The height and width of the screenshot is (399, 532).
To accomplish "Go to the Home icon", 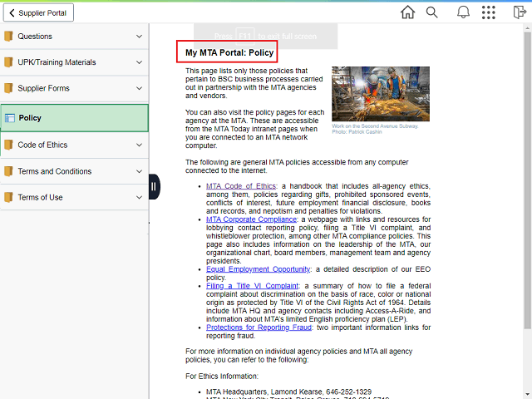I will pos(407,12).
